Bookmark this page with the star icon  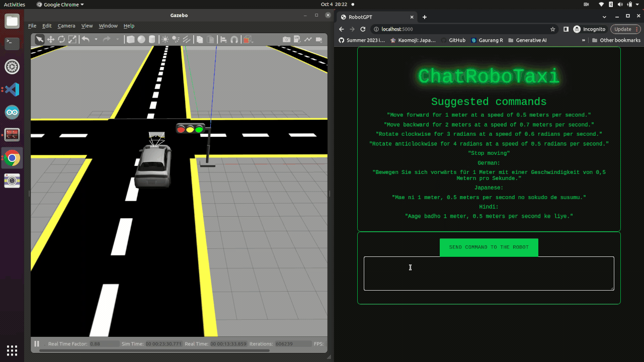[x=553, y=29]
